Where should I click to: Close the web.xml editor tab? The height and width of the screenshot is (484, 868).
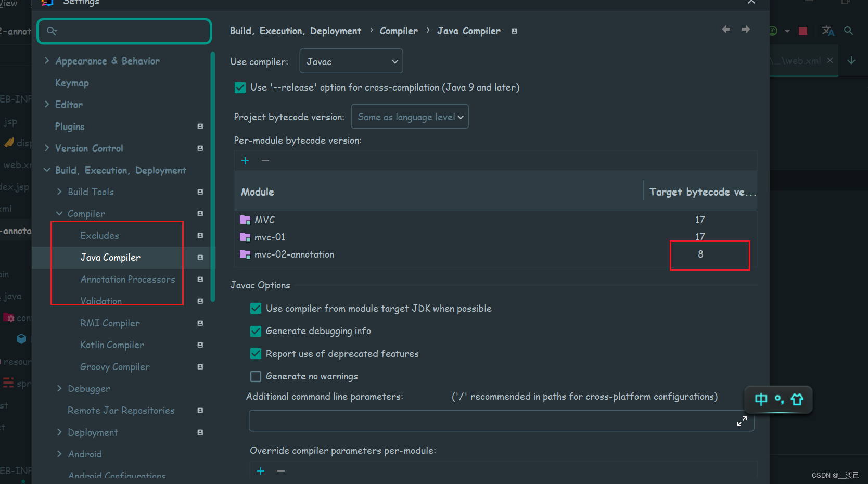click(830, 60)
